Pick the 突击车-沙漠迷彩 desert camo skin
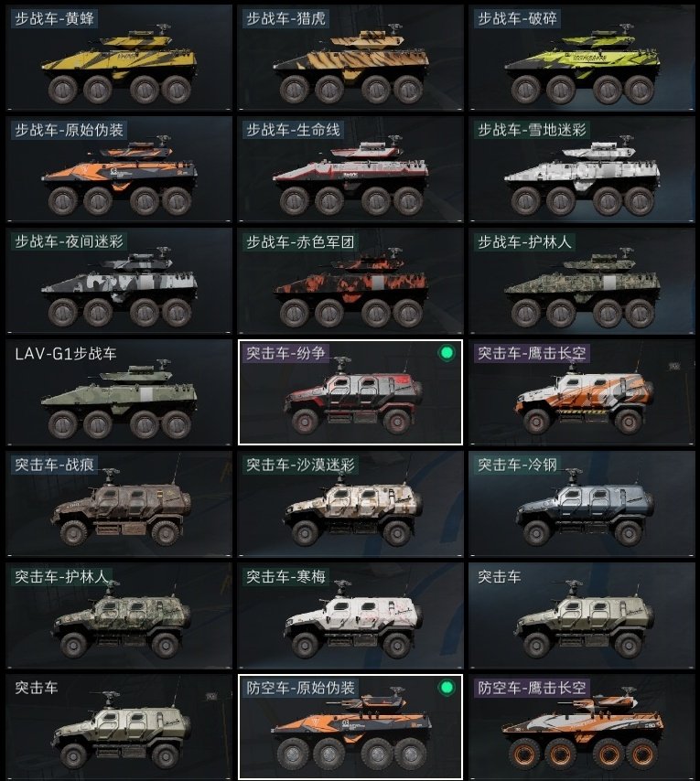Screen dimensions: 700x781 click(350, 504)
